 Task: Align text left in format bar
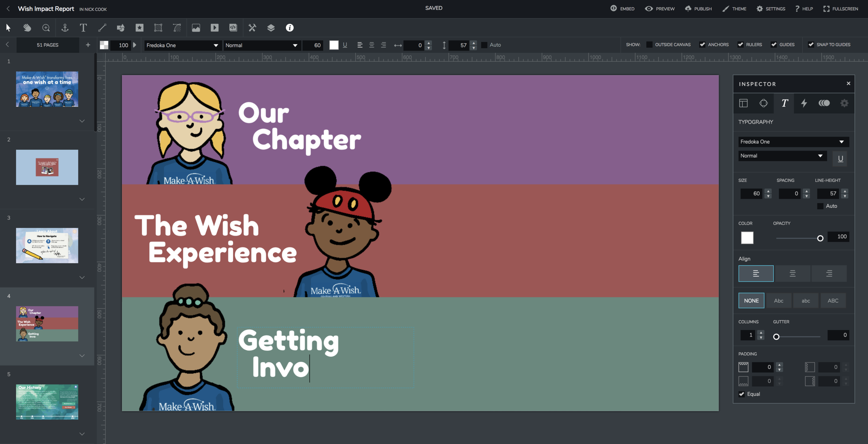click(360, 45)
